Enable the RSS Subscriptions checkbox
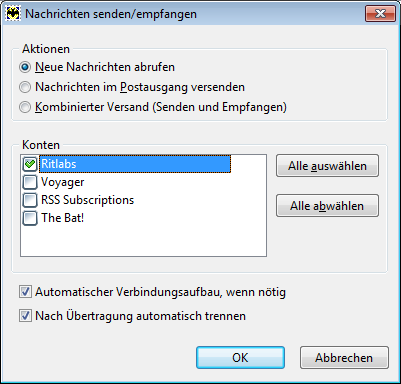Screen dimensions: 401x384 [x=30, y=200]
